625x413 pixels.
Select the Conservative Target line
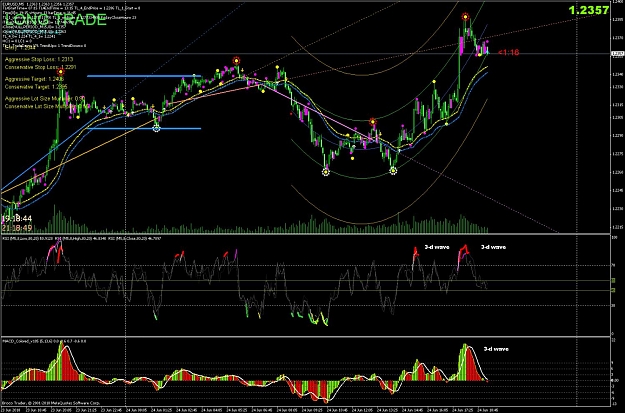coord(36,87)
